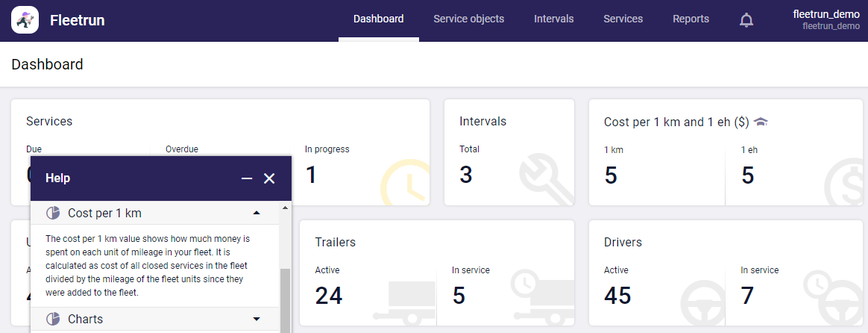Click the Help panel scrollbar

[285, 299]
